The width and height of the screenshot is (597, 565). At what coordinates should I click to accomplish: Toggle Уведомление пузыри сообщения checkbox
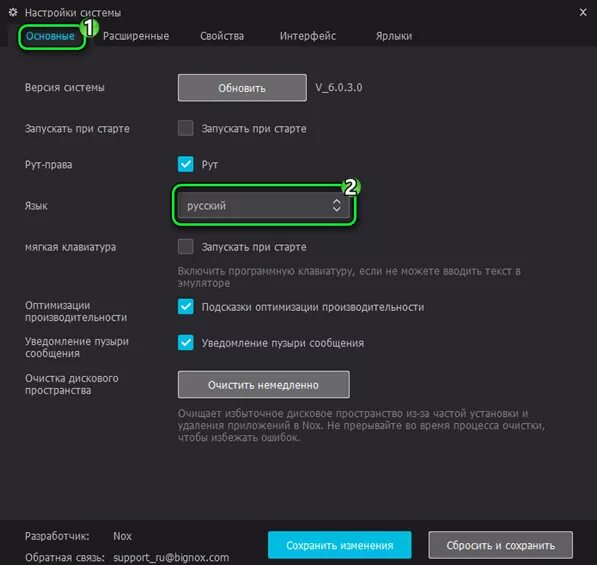(x=185, y=342)
